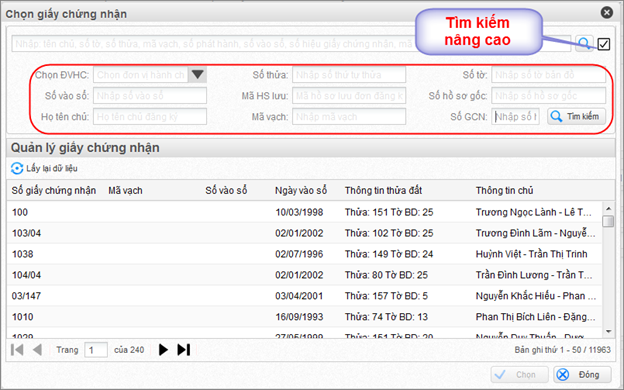Select certificate row number 100

point(304,212)
